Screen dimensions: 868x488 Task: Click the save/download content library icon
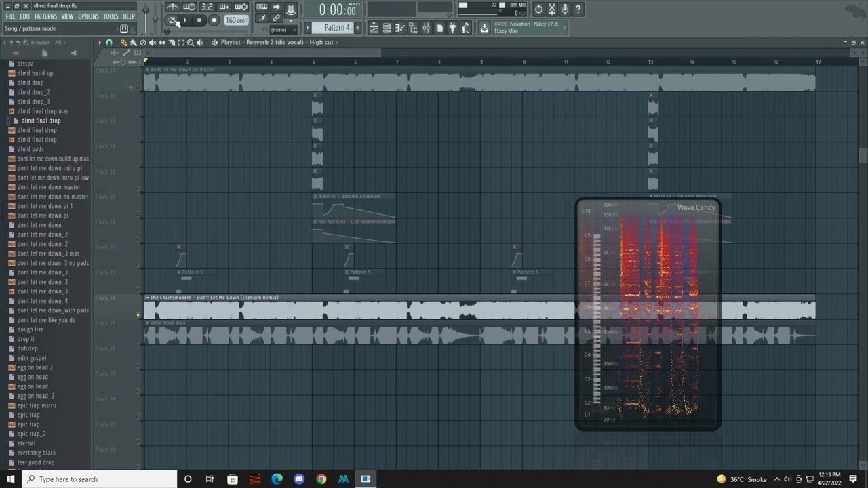point(484,28)
